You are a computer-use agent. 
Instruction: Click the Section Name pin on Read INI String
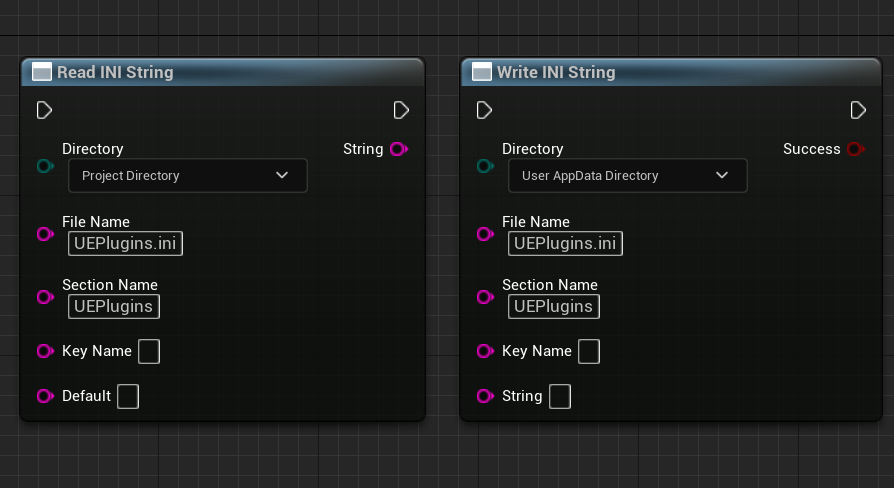click(x=45, y=297)
